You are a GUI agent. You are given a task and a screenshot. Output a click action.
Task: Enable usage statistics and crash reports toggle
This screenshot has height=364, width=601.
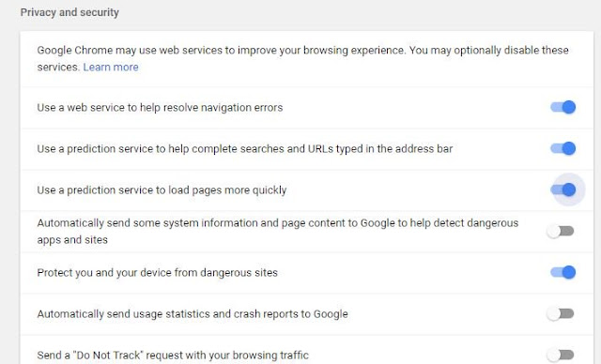[x=561, y=314]
